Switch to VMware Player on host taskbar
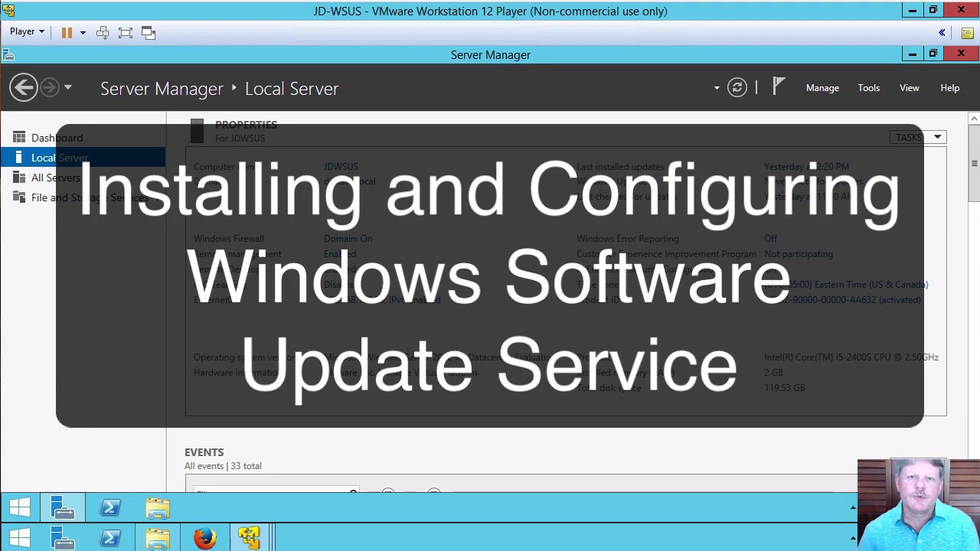This screenshot has width=980, height=551. click(x=250, y=538)
